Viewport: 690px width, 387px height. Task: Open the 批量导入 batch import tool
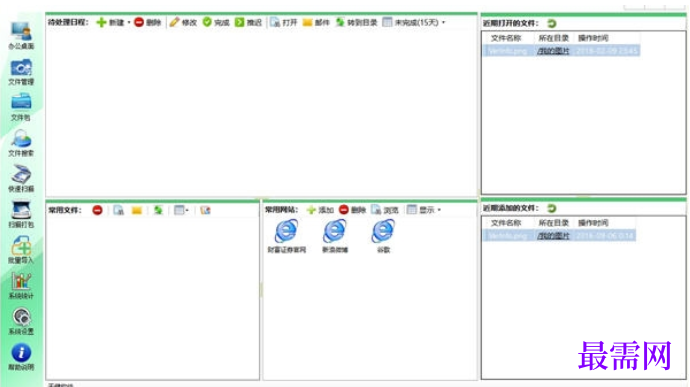pos(21,250)
